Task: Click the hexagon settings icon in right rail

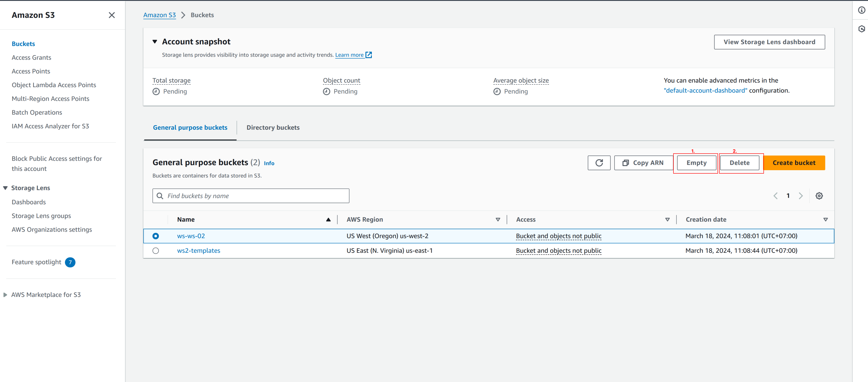Action: [x=861, y=29]
